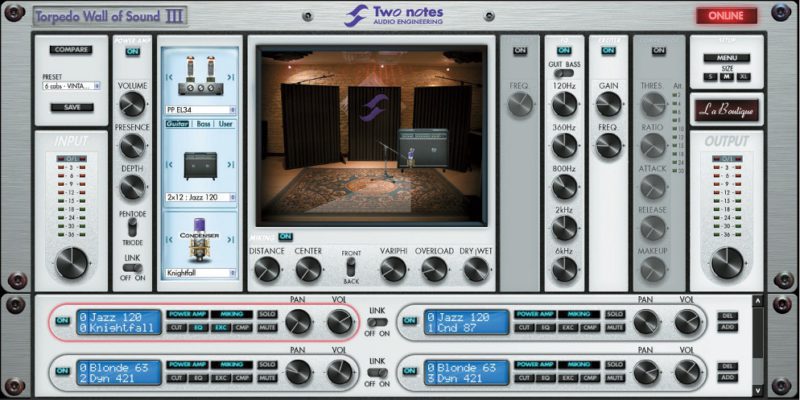This screenshot has width=800, height=400.
Task: Toggle the power amp LINK off/on switch
Action: (x=133, y=268)
